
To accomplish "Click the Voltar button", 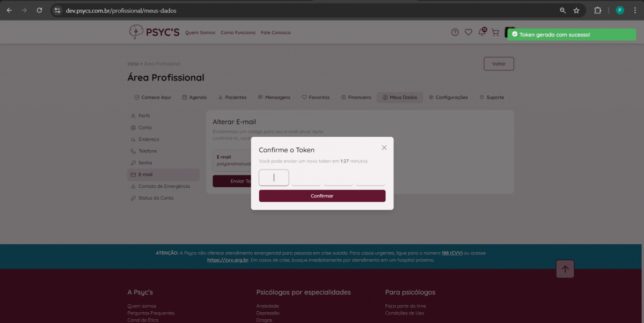I will [x=499, y=64].
